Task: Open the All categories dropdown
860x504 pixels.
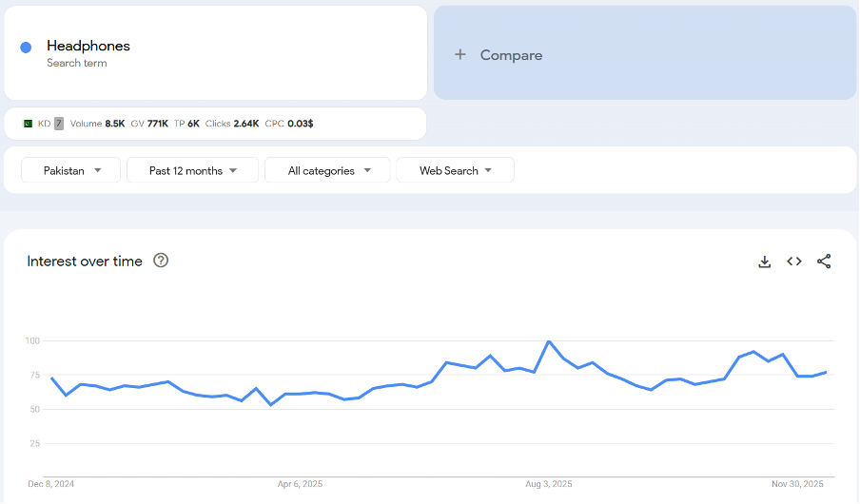Action: [x=326, y=170]
